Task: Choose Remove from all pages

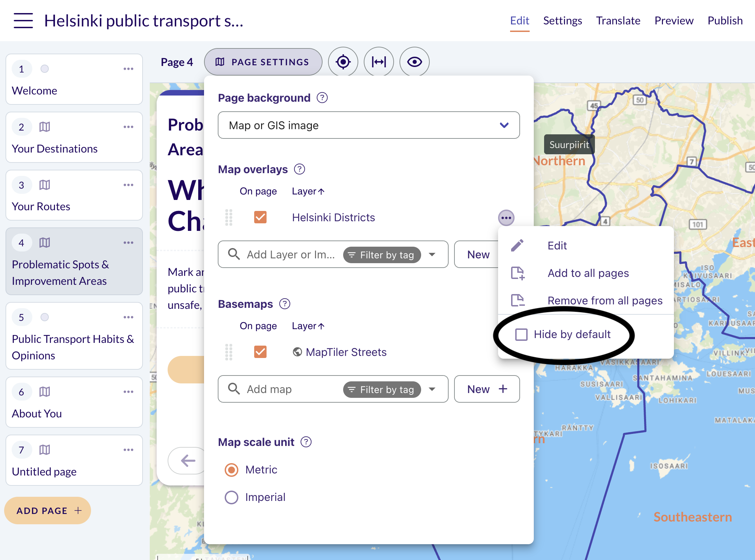Action: 586,301
